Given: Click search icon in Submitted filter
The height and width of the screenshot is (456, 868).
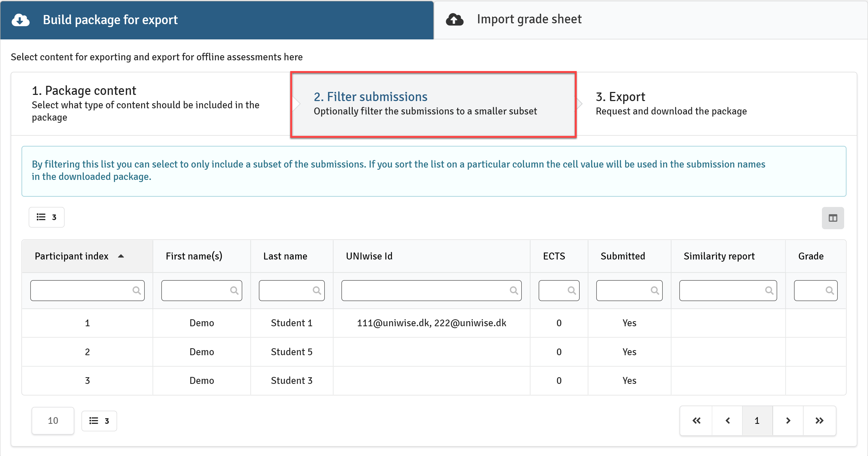Looking at the screenshot, I should tap(655, 290).
